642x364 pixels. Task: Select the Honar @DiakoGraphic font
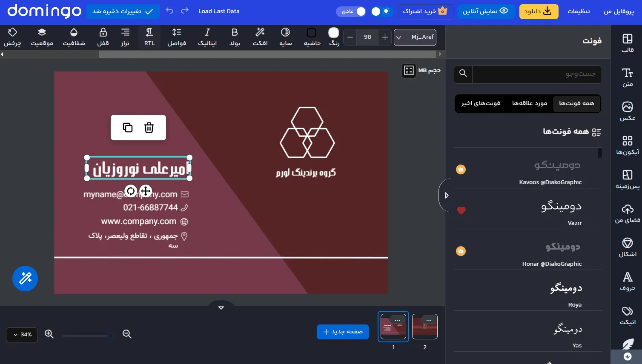point(528,250)
